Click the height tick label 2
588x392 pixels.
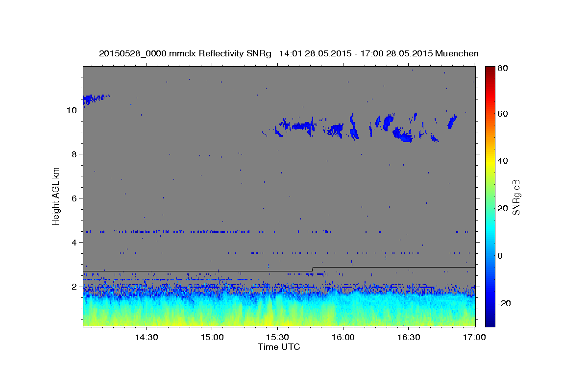click(x=74, y=287)
